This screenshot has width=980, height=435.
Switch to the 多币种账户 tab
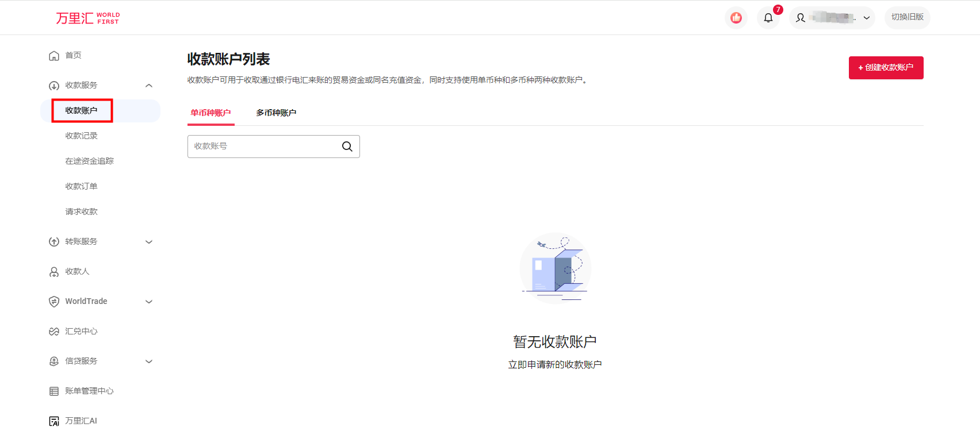pyautogui.click(x=276, y=113)
